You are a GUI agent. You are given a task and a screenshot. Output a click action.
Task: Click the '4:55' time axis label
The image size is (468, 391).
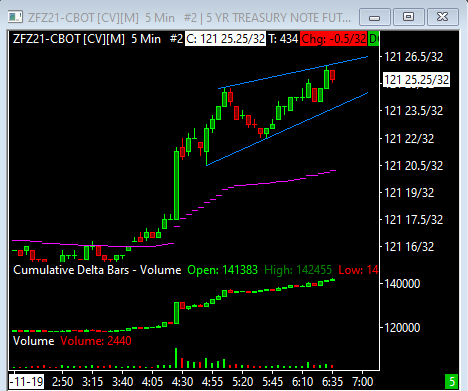click(212, 381)
